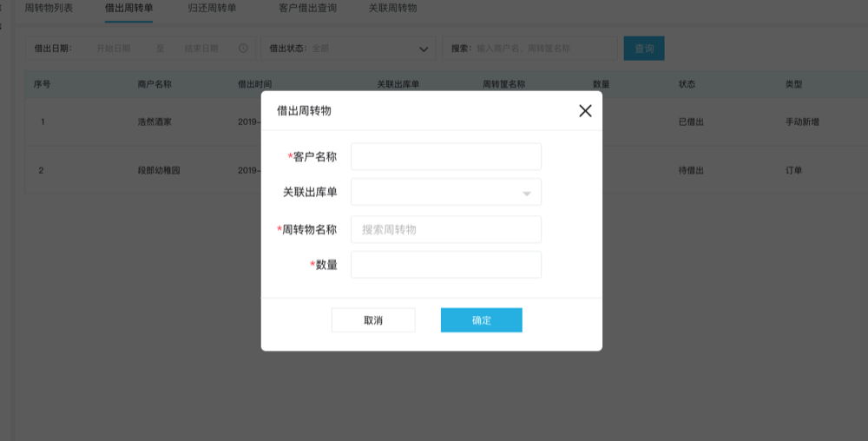
Task: Click the 开始日期 date field
Action: [114, 49]
